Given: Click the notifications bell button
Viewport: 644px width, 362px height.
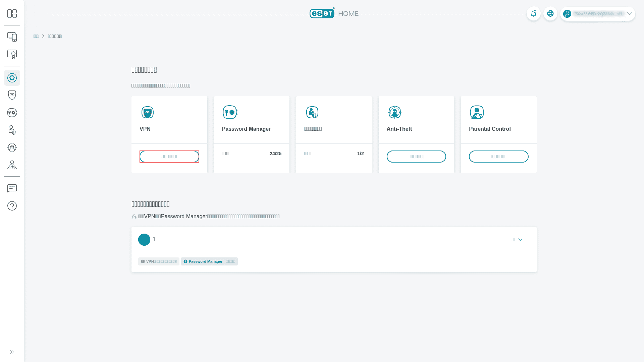Looking at the screenshot, I should point(534,13).
